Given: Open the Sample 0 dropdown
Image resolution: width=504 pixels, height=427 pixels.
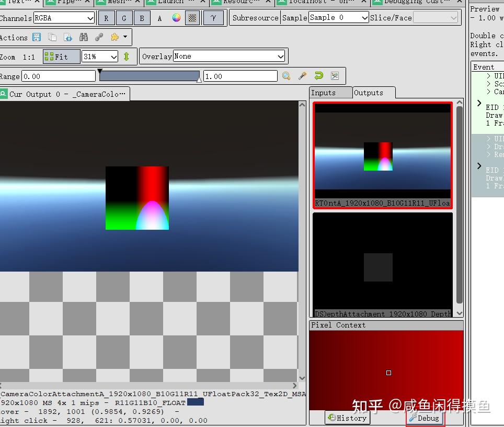Looking at the screenshot, I should tap(338, 17).
